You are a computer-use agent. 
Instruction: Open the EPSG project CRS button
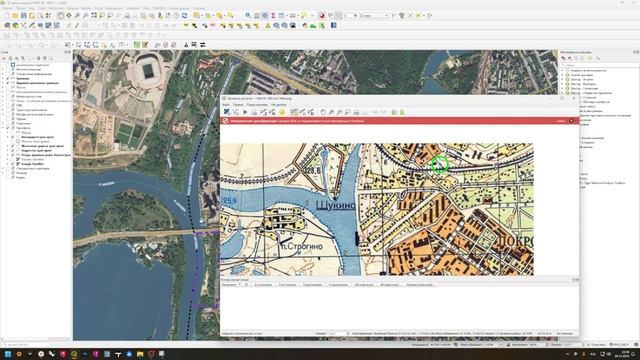[620, 345]
